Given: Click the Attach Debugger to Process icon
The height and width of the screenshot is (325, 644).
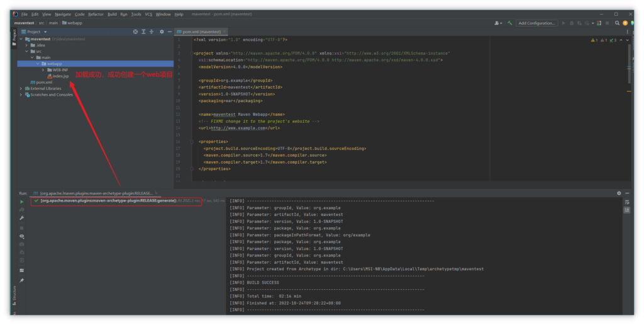Looking at the screenshot, I should pyautogui.click(x=599, y=23).
